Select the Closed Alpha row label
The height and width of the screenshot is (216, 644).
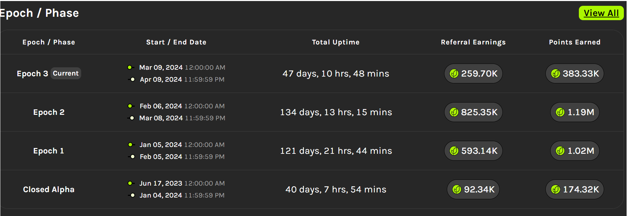49,189
